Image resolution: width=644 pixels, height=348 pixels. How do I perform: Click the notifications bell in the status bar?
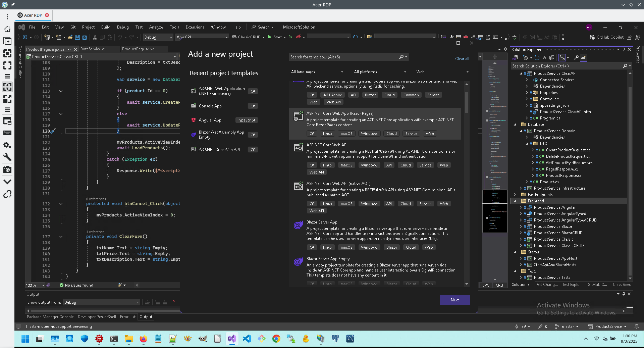636,327
